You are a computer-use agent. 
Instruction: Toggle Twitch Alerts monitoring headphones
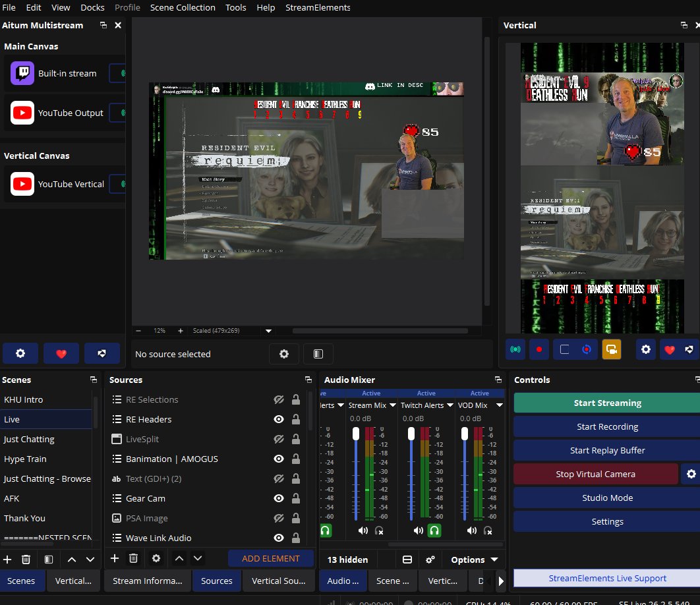(x=434, y=531)
